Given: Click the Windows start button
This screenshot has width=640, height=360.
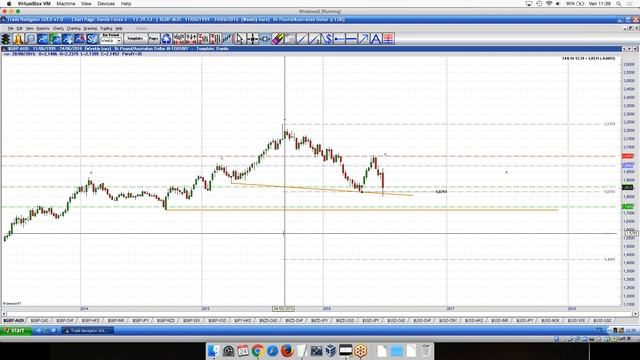Looking at the screenshot, I should [16, 331].
